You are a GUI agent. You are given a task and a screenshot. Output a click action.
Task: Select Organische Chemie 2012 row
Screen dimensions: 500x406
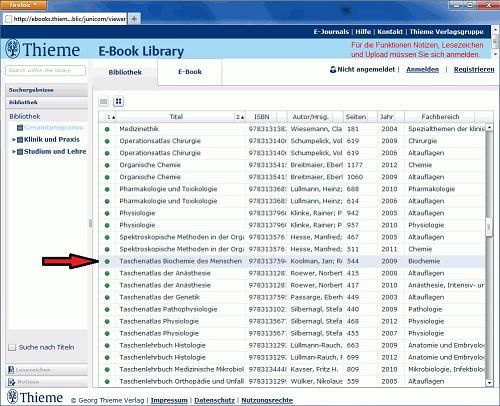pos(292,165)
